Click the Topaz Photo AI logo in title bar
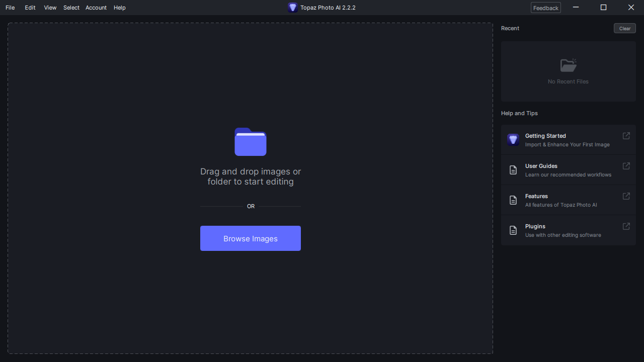Viewport: 644px width, 362px height. [293, 8]
